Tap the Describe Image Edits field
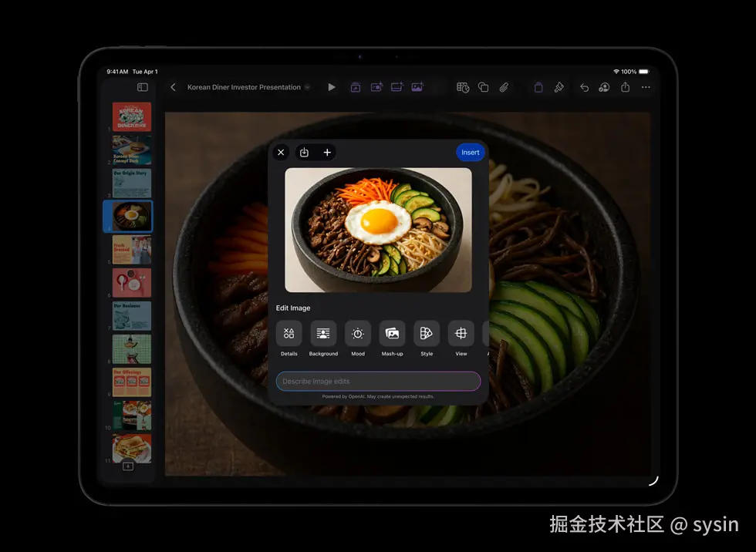The width and height of the screenshot is (756, 552). (378, 381)
